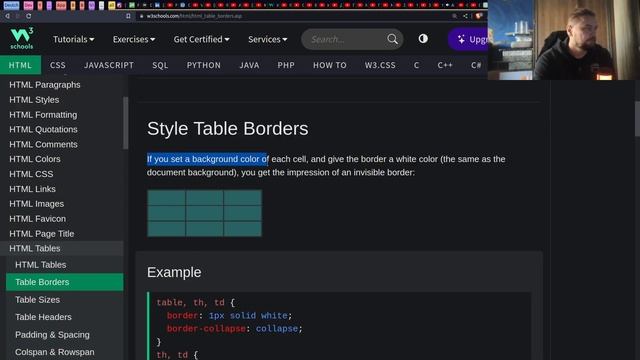The height and width of the screenshot is (360, 640).
Task: Click the webcam video overlay
Action: [x=564, y=40]
